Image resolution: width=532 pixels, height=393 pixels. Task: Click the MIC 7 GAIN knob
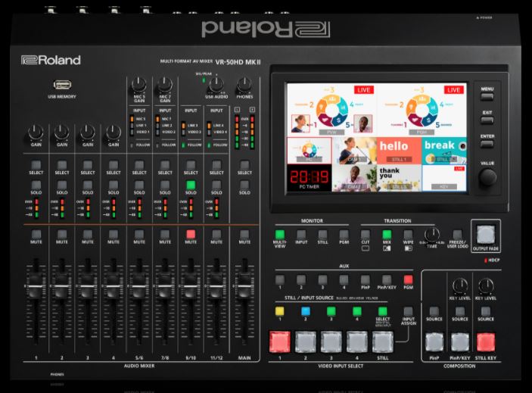[x=165, y=84]
